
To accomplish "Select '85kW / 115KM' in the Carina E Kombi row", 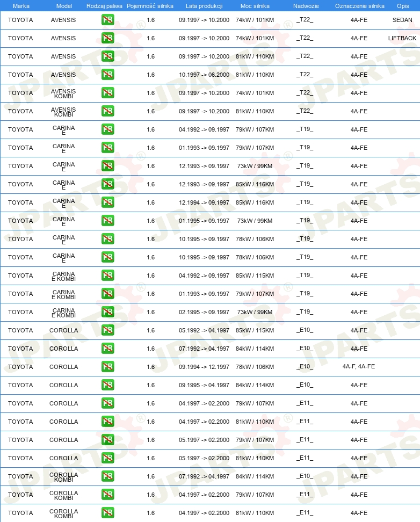I will pyautogui.click(x=255, y=275).
